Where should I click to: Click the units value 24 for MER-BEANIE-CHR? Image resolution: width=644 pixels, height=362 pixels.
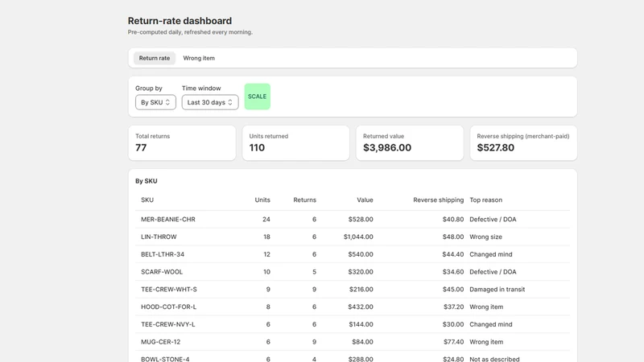[x=266, y=219]
